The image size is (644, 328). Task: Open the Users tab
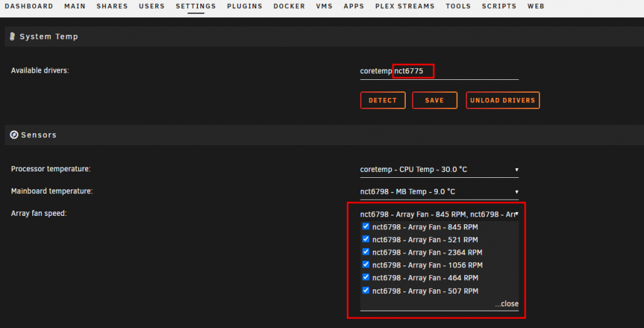[151, 6]
